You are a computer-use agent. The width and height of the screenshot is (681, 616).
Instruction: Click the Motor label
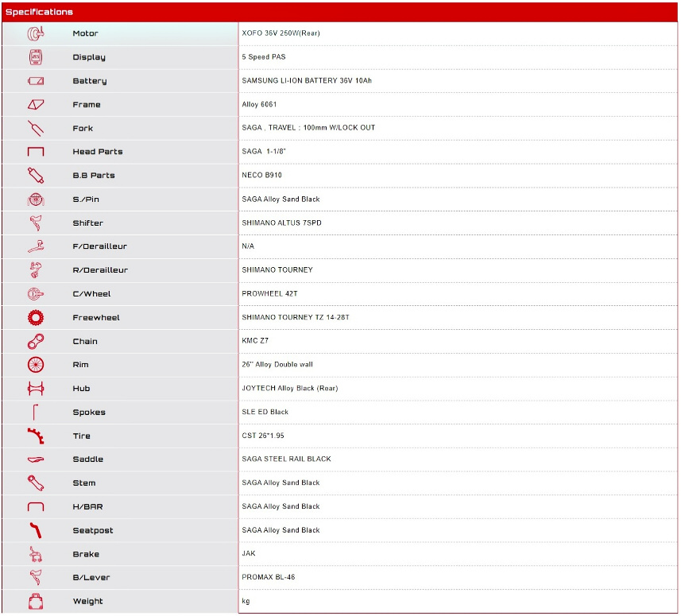coord(85,33)
